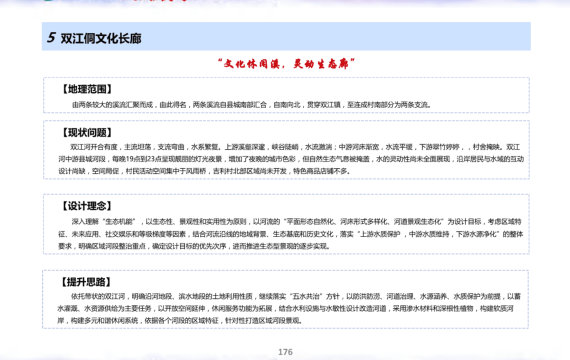This screenshot has width=570, height=360.
Task: Click the 【提升思路】 section heading
Action: [86, 281]
